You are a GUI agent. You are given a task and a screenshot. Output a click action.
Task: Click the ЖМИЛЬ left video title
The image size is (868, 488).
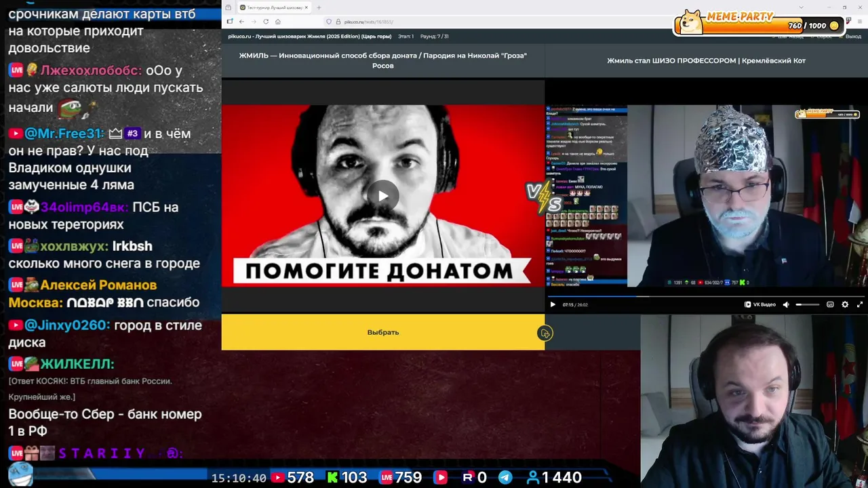(383, 60)
